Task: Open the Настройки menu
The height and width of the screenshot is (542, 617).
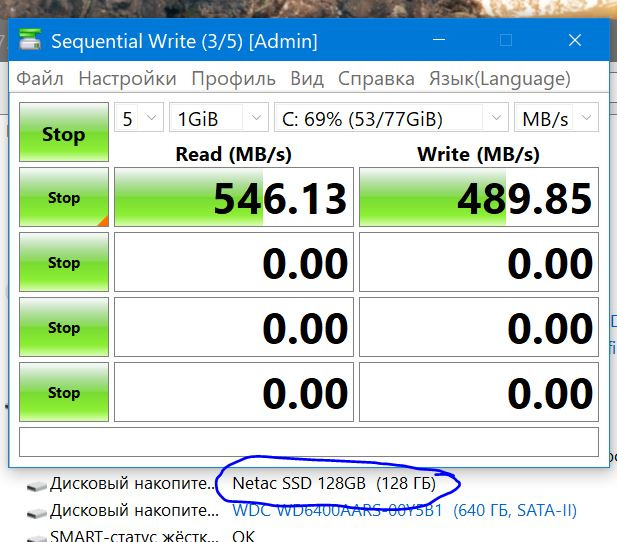Action: 127,78
